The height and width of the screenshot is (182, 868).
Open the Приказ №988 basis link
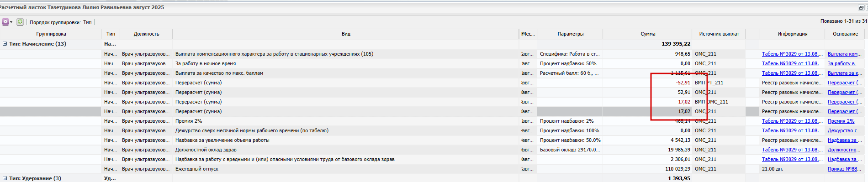click(844, 169)
